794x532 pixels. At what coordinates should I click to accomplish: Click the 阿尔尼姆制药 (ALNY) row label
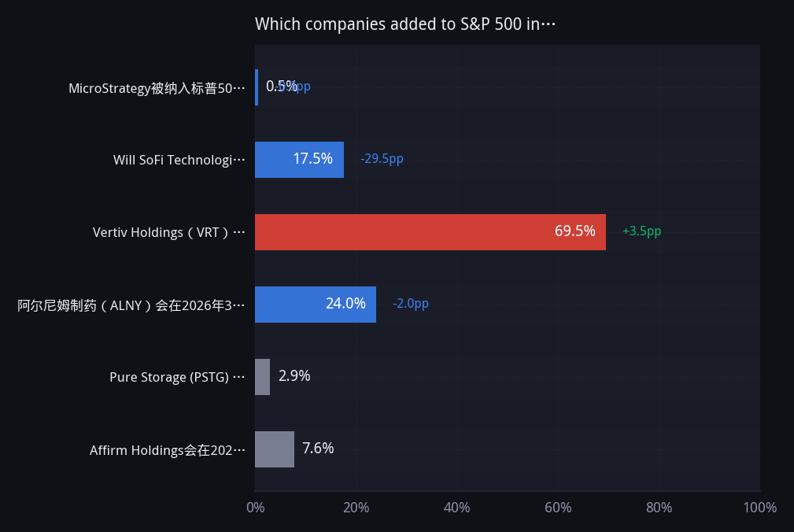tap(131, 305)
